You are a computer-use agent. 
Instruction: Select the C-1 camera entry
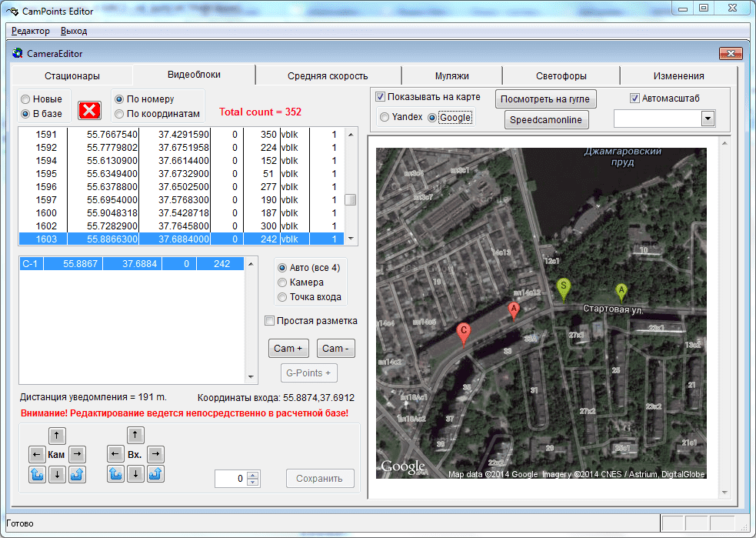(x=132, y=264)
